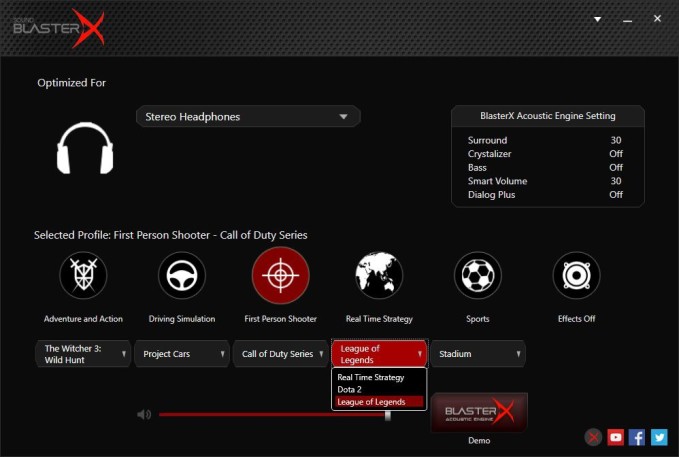679x457 pixels.
Task: Expand the Project Cars dropdown
Action: pos(181,354)
